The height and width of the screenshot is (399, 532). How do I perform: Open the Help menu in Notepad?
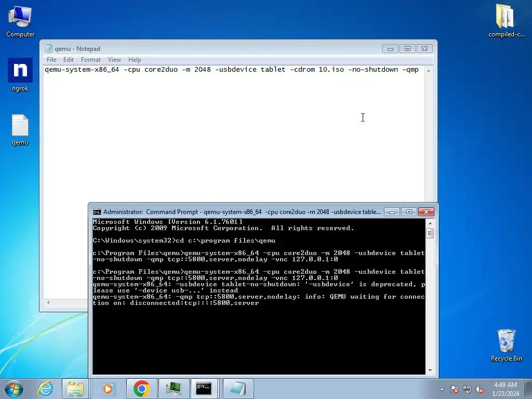click(x=135, y=60)
